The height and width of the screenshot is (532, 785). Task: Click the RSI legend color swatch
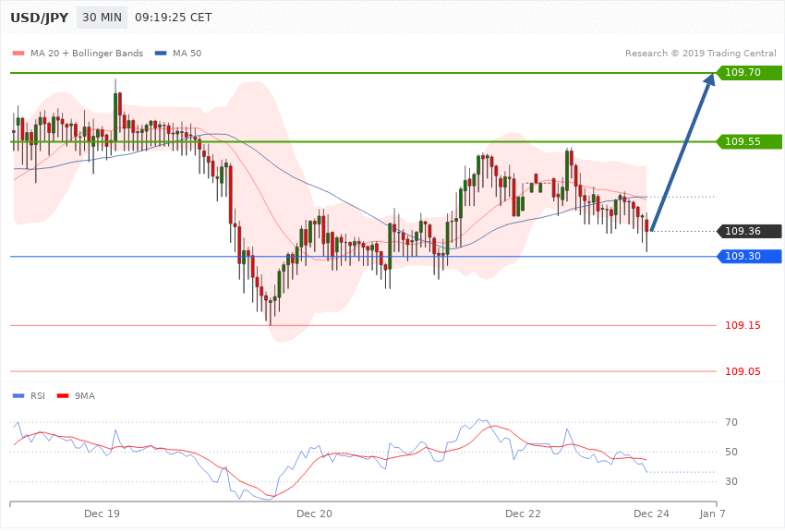(18, 396)
